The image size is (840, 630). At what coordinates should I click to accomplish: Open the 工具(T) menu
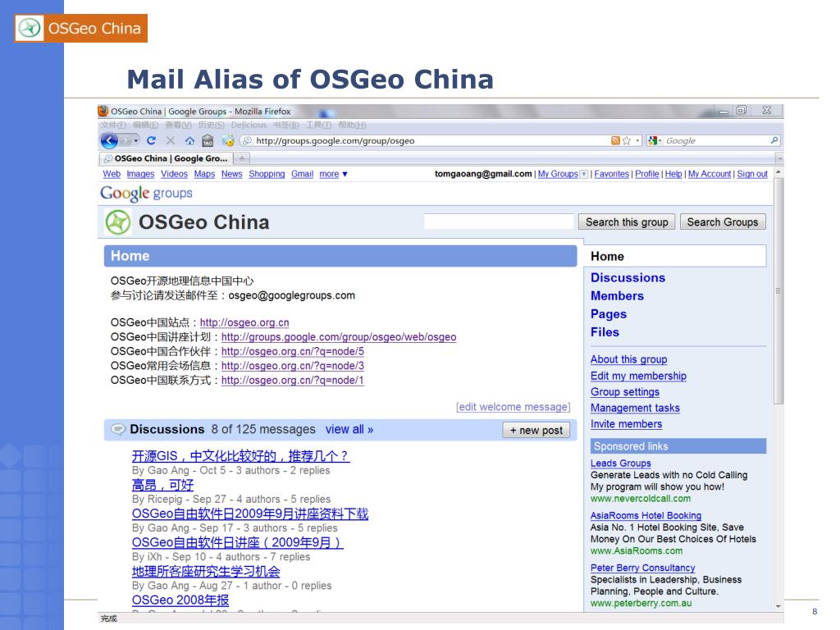pyautogui.click(x=319, y=125)
